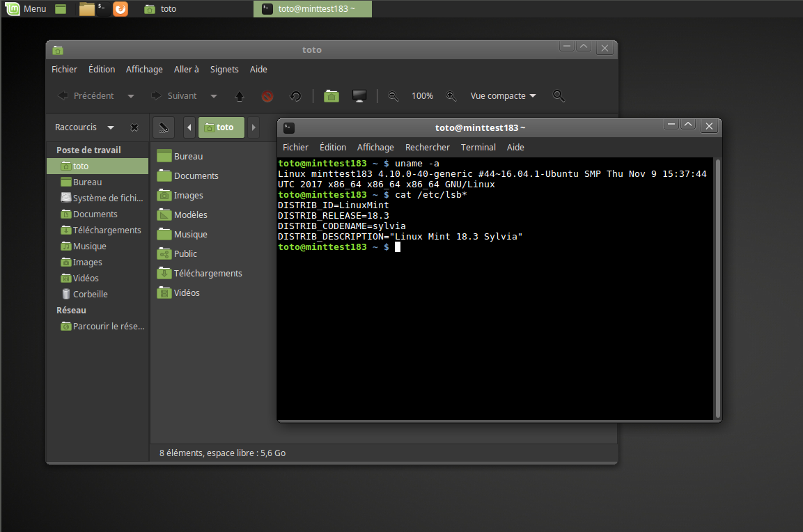The width and height of the screenshot is (803, 532).
Task: Toggle the location bar edit pencil button
Action: click(163, 127)
